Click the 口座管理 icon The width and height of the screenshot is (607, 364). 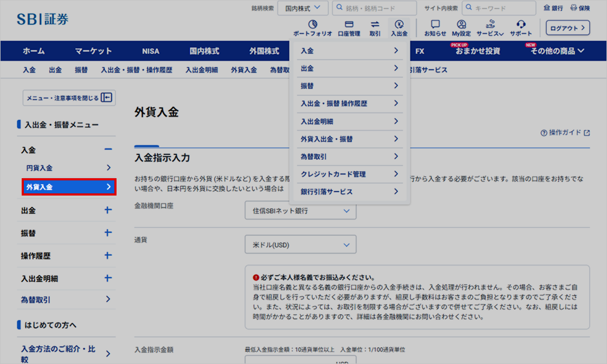pyautogui.click(x=348, y=25)
